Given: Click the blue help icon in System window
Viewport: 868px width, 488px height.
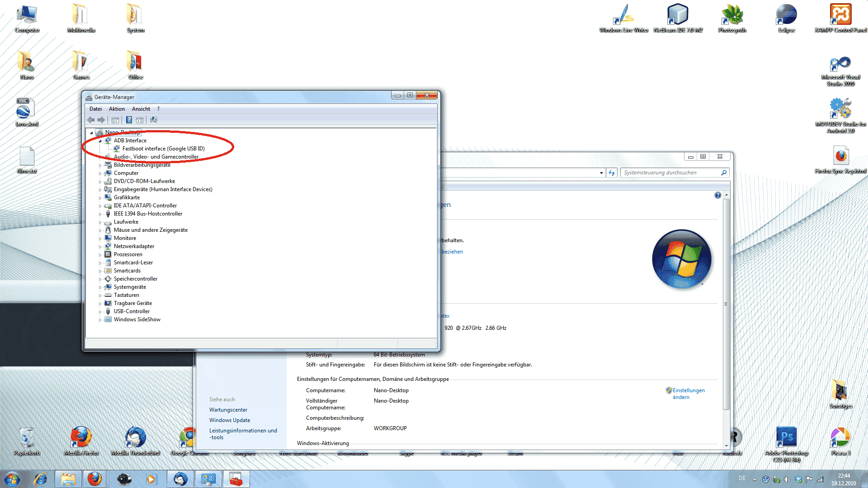Looking at the screenshot, I should tap(718, 195).
